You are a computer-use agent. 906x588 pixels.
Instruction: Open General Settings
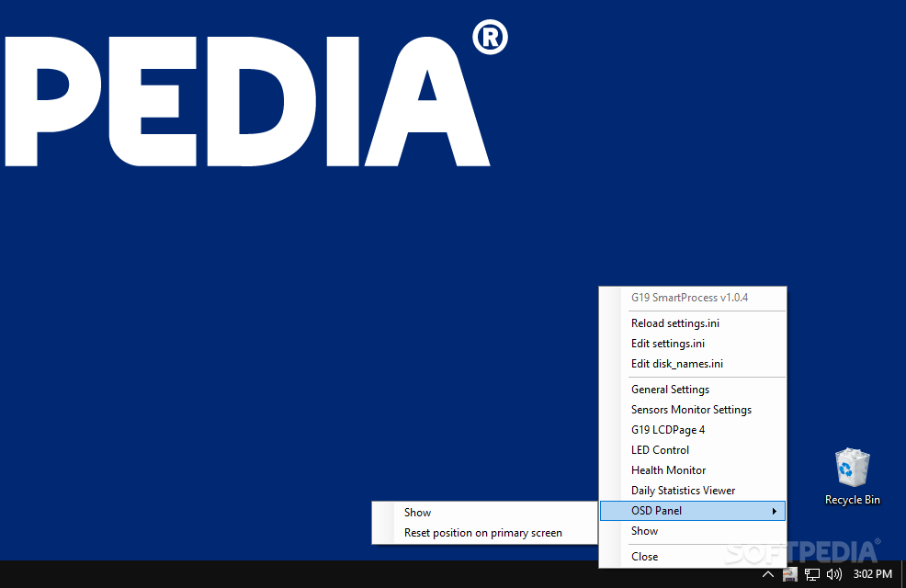click(x=693, y=390)
